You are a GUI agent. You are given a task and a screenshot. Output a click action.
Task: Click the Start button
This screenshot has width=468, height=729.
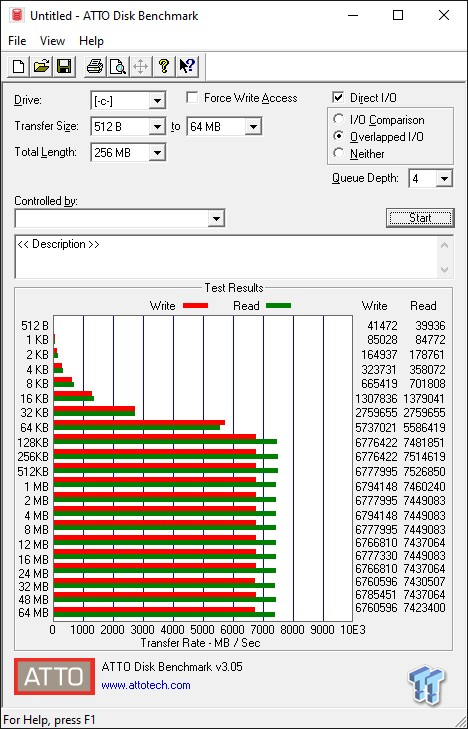click(x=420, y=218)
